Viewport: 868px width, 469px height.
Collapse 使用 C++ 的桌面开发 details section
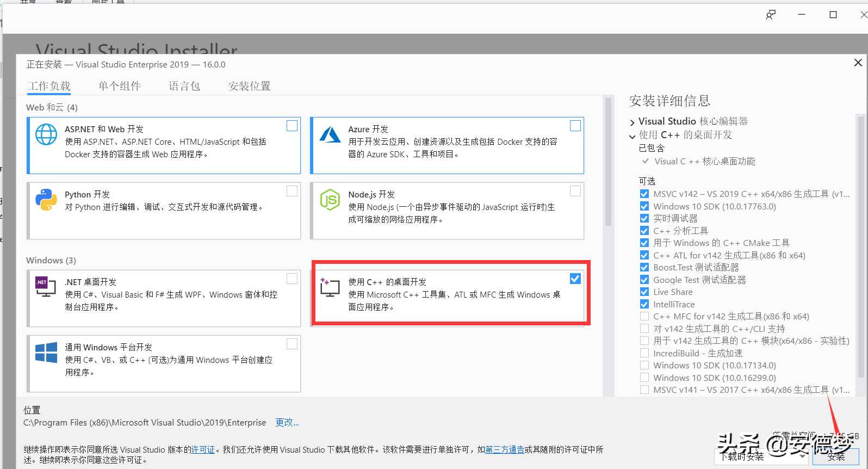632,135
